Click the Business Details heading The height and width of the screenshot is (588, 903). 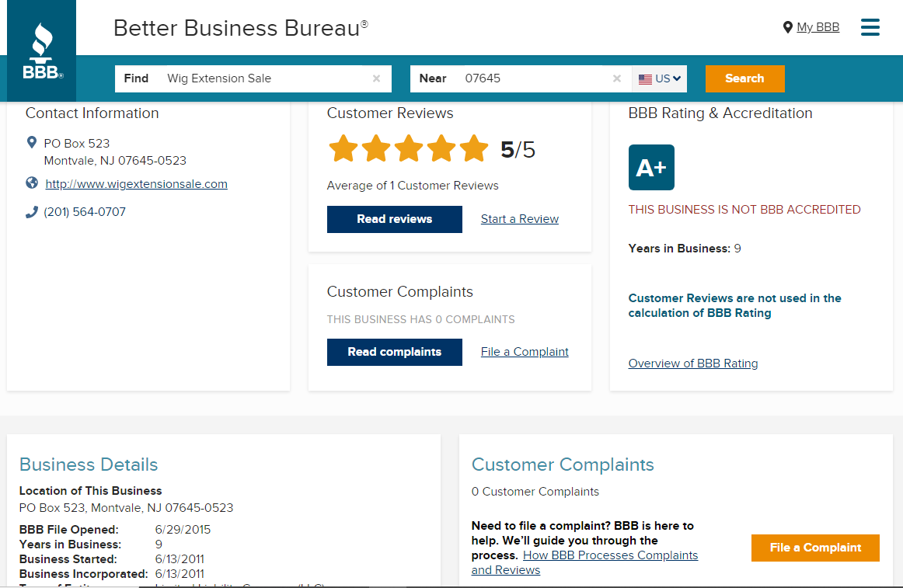[89, 464]
